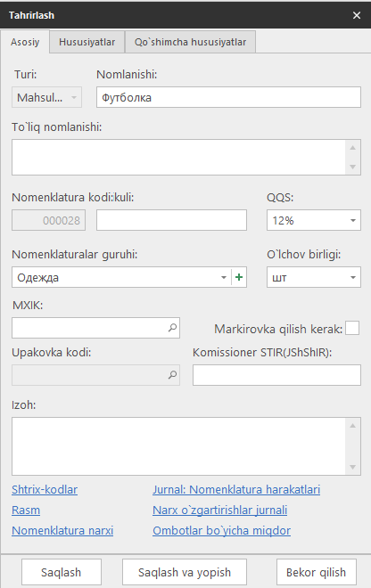Click the Nomlanishi field containing Футболка
The image size is (371, 588).
228,97
